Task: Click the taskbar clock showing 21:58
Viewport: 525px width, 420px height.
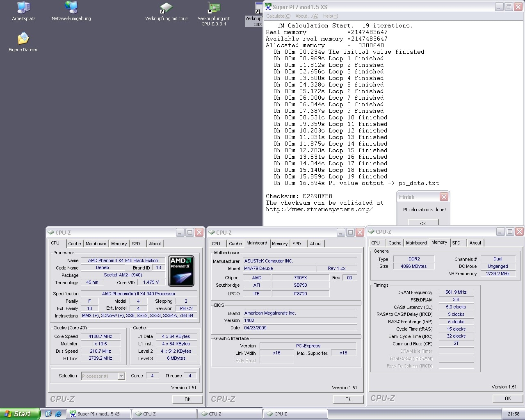Action: [514, 414]
